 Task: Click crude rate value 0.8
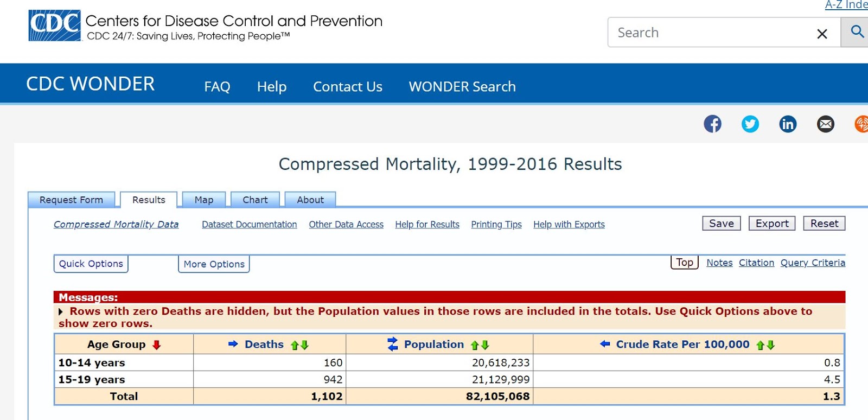[832, 362]
